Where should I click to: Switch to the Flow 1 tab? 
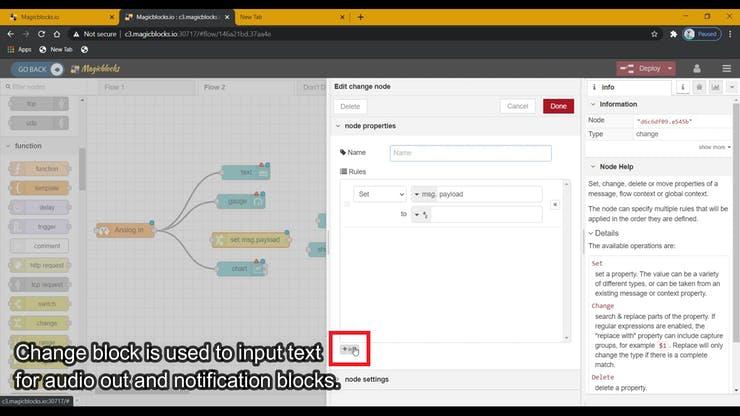point(115,87)
